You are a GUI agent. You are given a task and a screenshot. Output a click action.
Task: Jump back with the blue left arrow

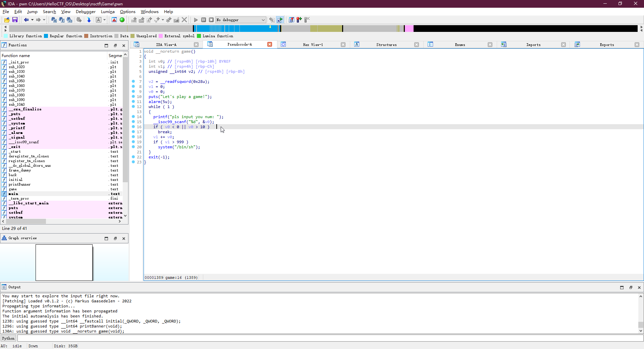[26, 20]
